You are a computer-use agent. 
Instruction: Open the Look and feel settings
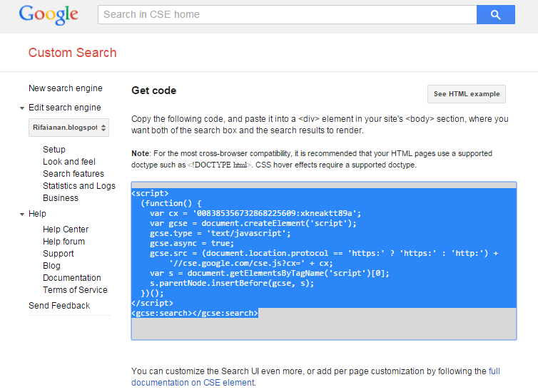pos(69,162)
